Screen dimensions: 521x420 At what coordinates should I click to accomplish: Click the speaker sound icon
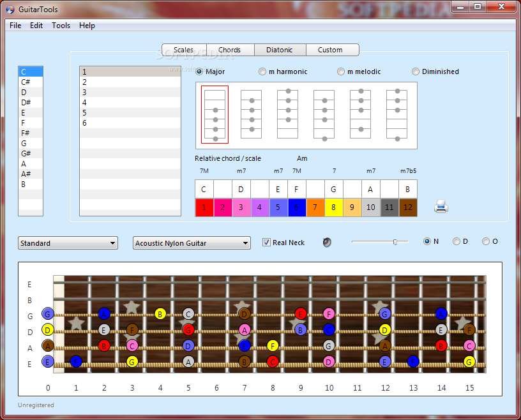327,242
